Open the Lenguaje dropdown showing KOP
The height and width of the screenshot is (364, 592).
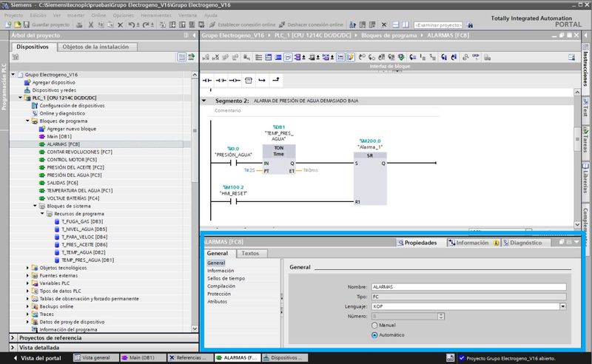(x=563, y=306)
